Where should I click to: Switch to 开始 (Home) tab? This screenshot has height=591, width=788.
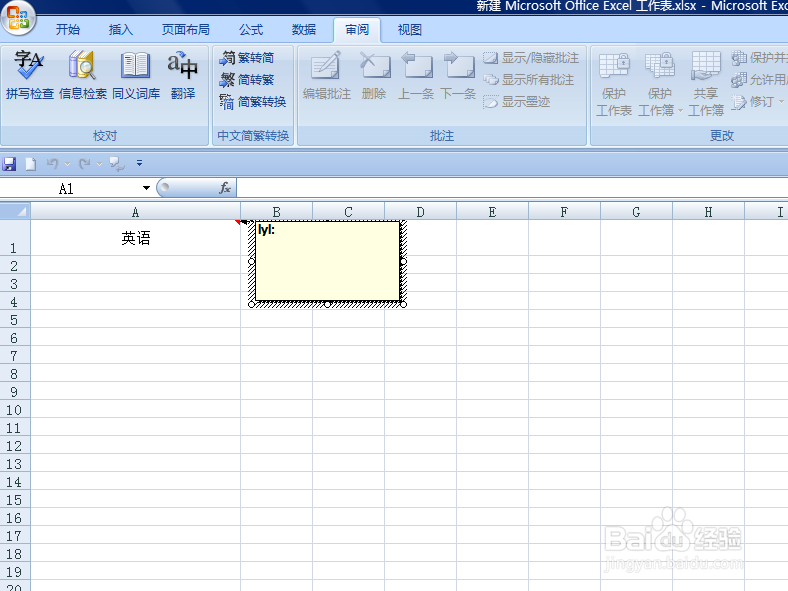click(x=68, y=30)
